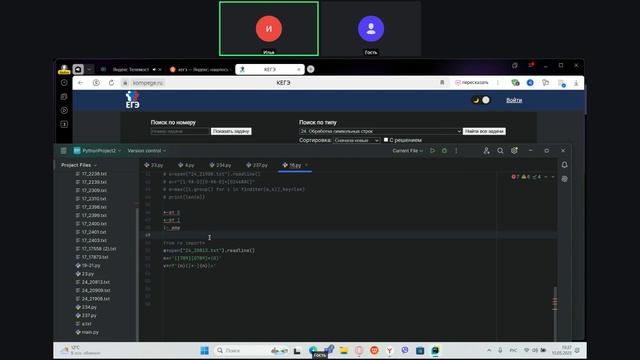Open a.txt in the project tree

[x=83, y=324]
